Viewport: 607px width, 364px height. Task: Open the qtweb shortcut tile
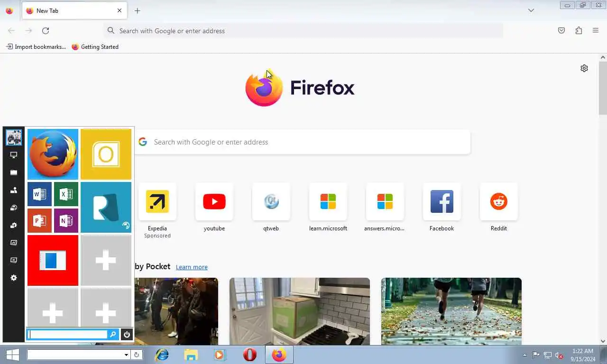pos(271,202)
